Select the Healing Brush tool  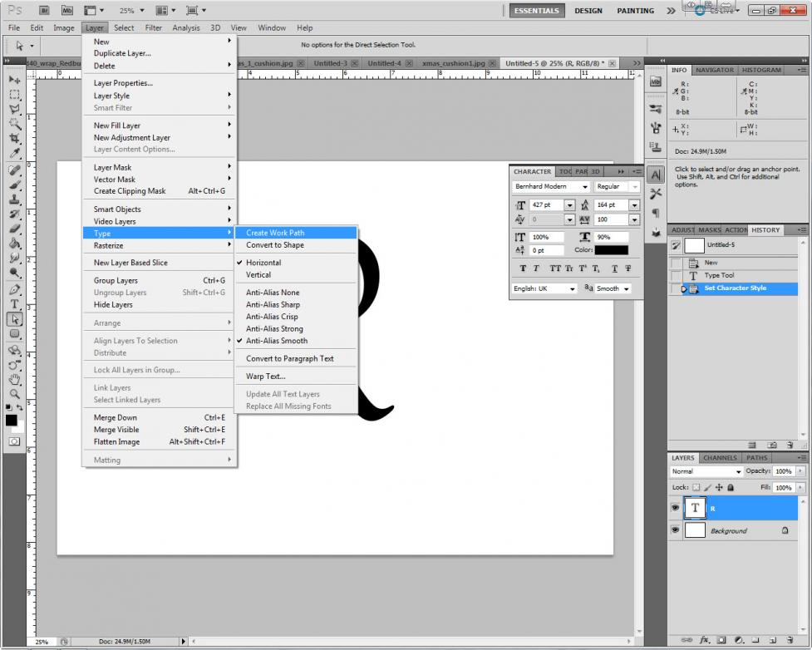coord(14,170)
